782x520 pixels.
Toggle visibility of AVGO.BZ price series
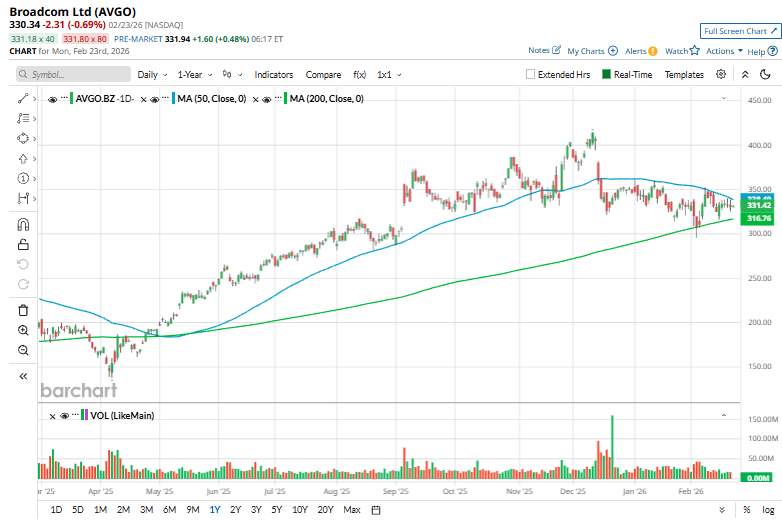pyautogui.click(x=52, y=99)
